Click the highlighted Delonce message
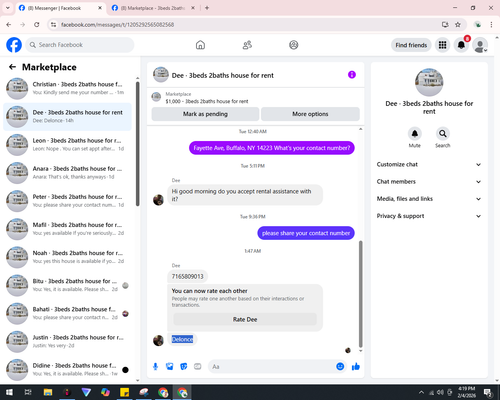The height and width of the screenshot is (400, 500). [x=182, y=339]
